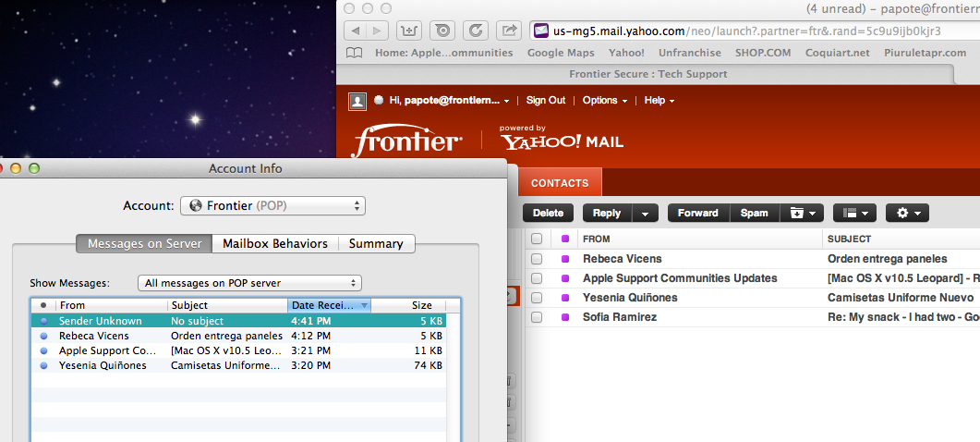Sort Yahoo Mail by the SUBJECT column header
Image resolution: width=980 pixels, height=442 pixels.
(849, 239)
